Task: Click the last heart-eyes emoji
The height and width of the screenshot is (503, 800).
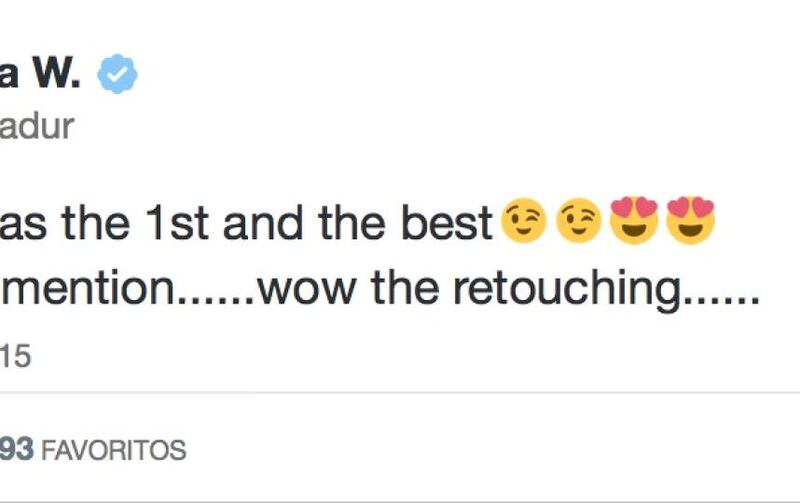Action: tap(690, 220)
